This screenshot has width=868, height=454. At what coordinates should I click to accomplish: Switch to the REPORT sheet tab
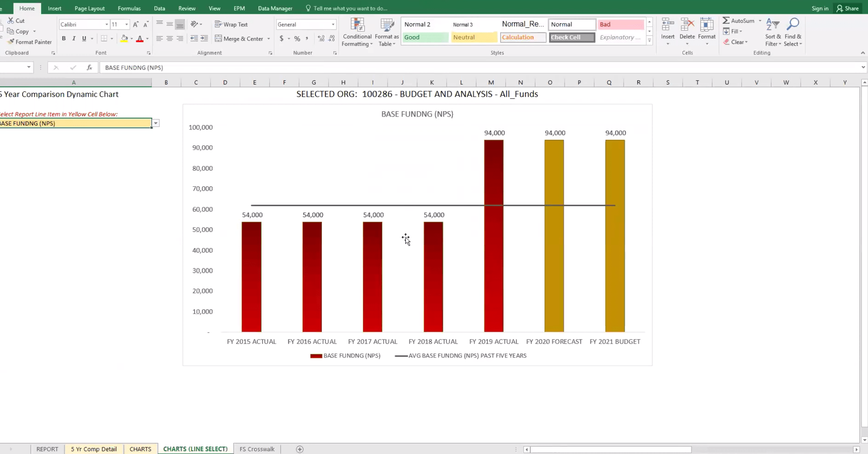(x=47, y=449)
